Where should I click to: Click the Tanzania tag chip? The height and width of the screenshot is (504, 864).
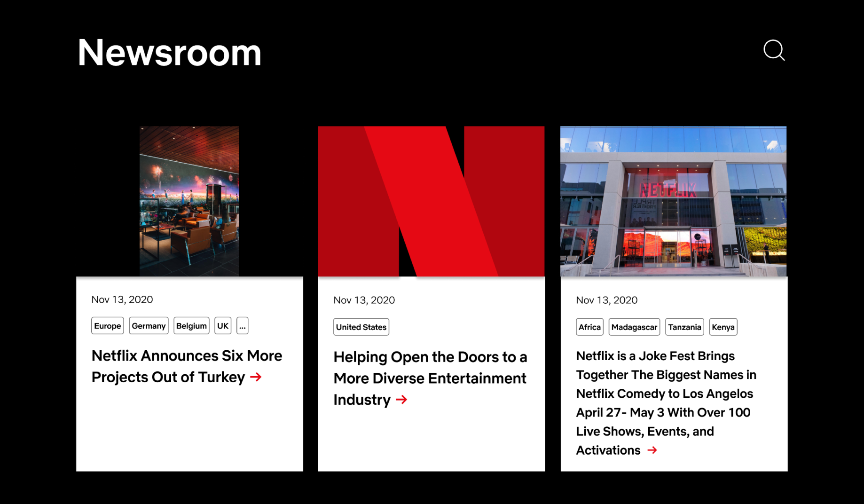coord(684,327)
